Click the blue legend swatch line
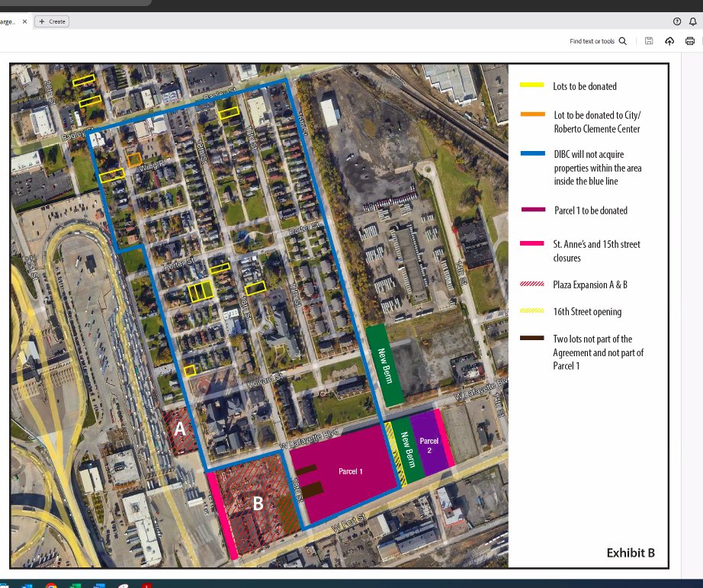The image size is (703, 588). click(533, 153)
